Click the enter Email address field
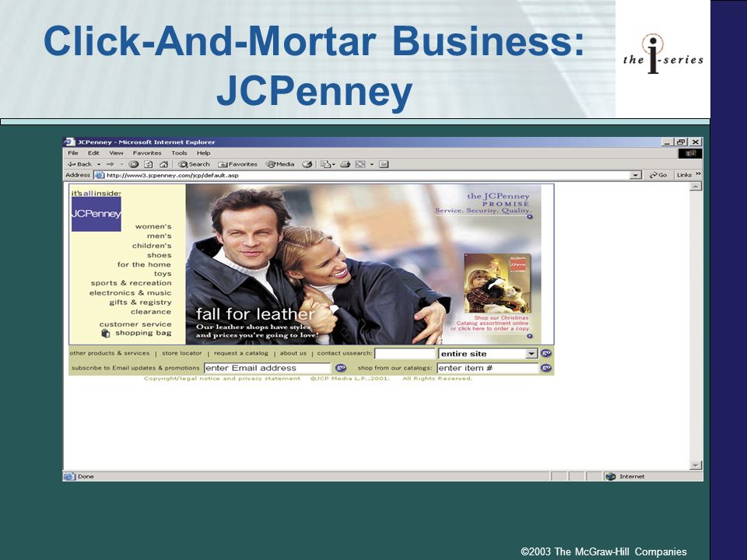Image resolution: width=747 pixels, height=560 pixels. tap(267, 368)
